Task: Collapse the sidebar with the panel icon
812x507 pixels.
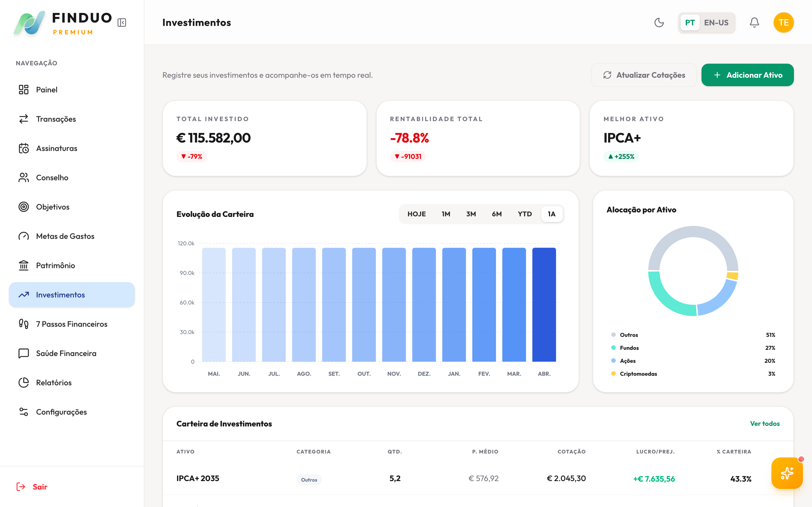Action: click(122, 23)
